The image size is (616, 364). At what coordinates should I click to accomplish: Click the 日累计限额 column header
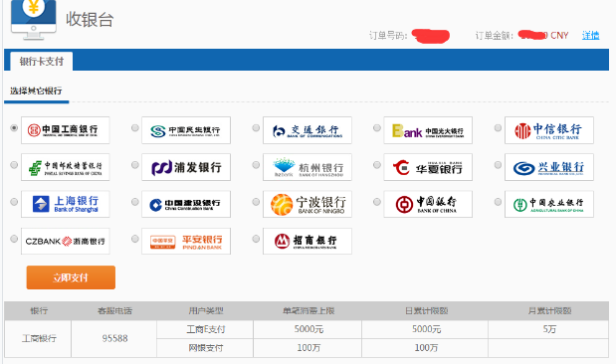point(426,311)
